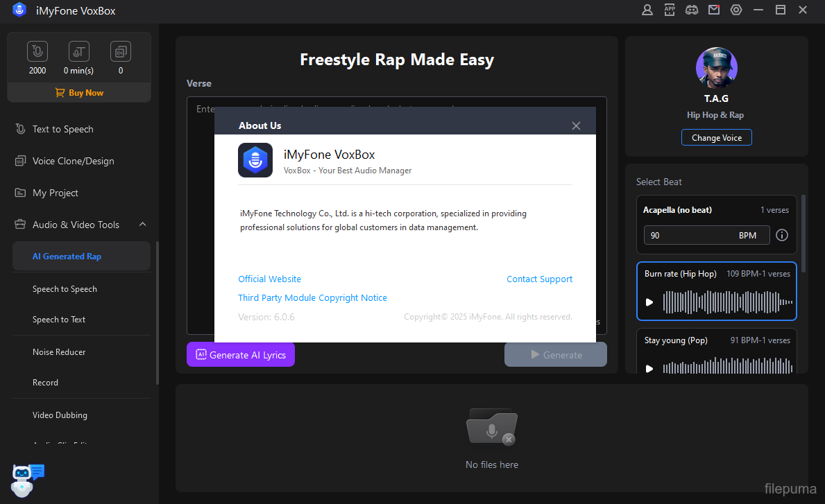825x504 pixels.
Task: Open Official Website link
Action: click(269, 279)
